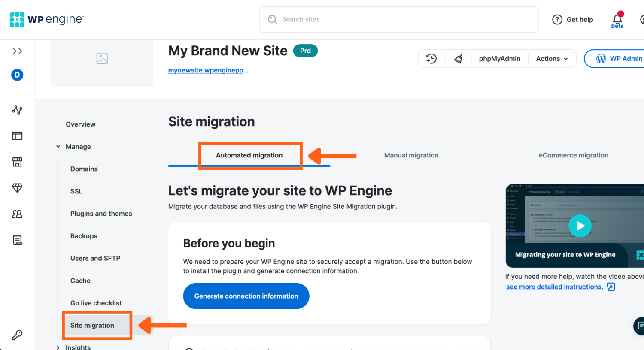Click the key icon at the sidebar bottom
The width and height of the screenshot is (644, 350).
point(17,335)
